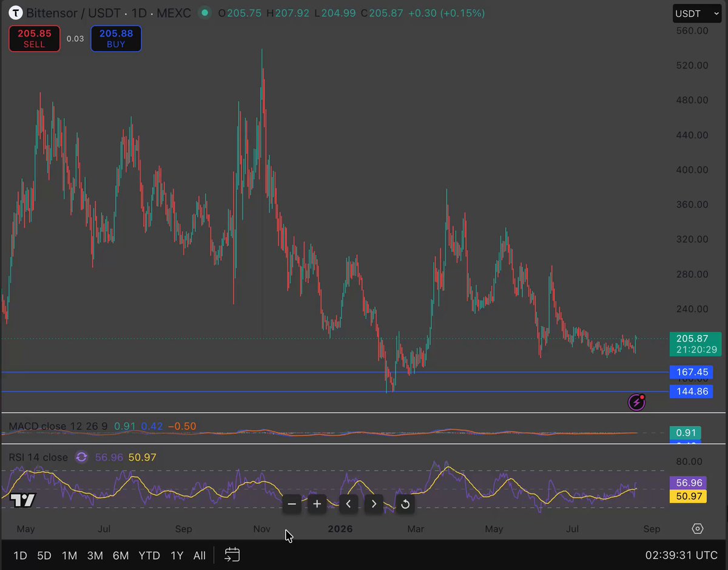The height and width of the screenshot is (570, 728).
Task: Click the 02:39:31 UTC clock
Action: click(x=681, y=555)
